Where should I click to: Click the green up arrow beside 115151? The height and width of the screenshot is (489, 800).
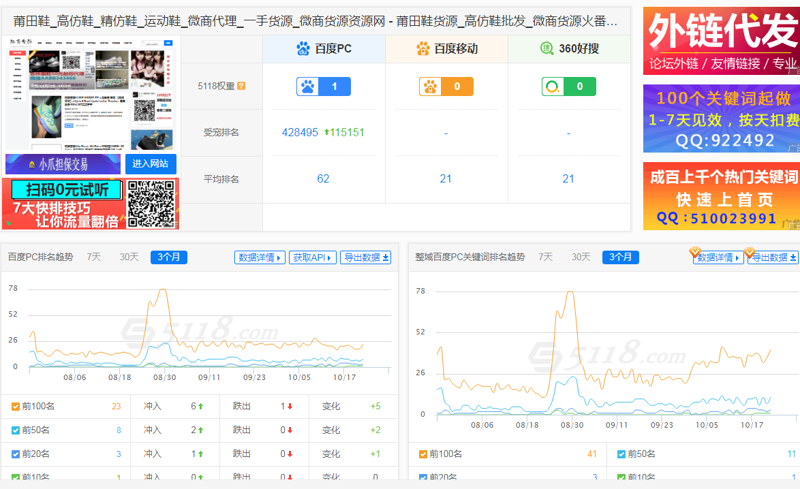coord(327,132)
